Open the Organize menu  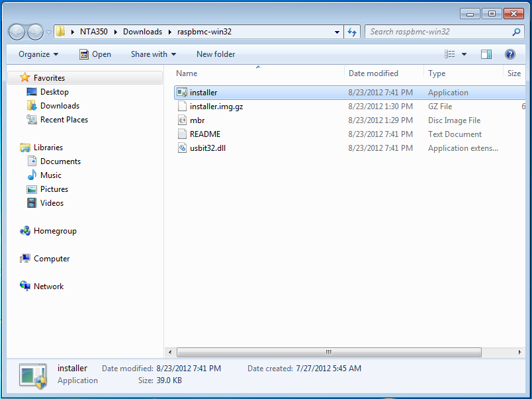(38, 54)
